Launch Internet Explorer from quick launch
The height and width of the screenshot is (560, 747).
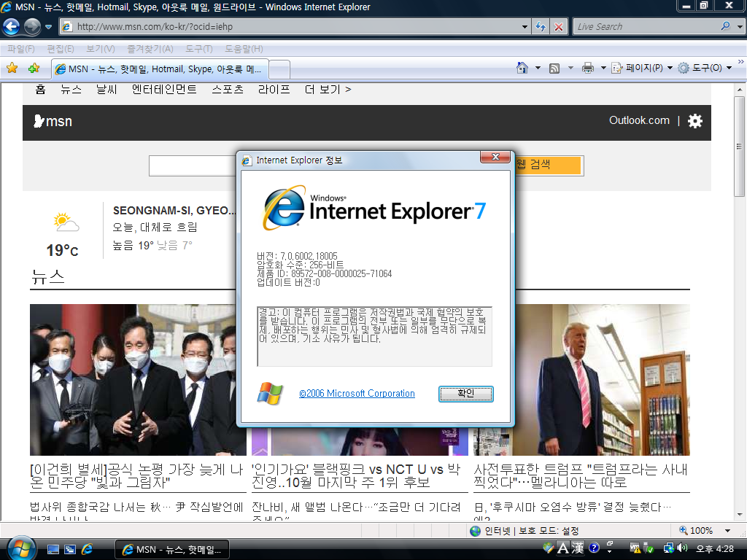coord(87,549)
